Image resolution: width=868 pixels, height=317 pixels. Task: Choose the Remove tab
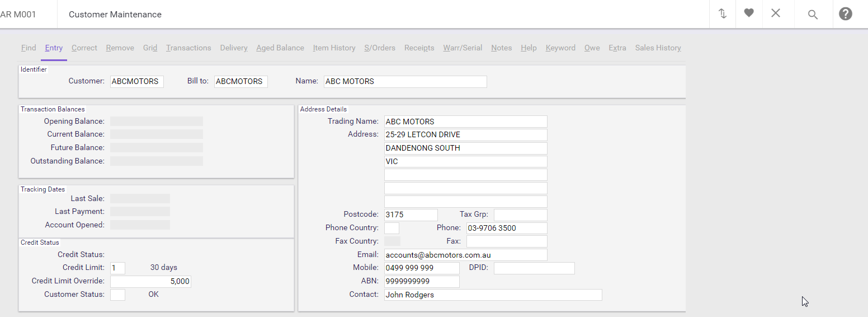coord(120,48)
